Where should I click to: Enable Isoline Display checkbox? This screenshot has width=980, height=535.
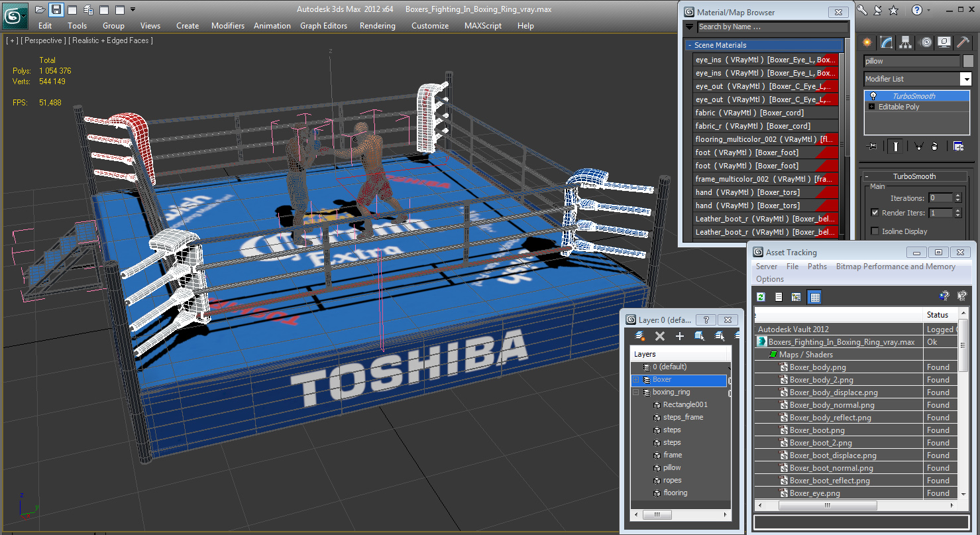click(x=875, y=231)
